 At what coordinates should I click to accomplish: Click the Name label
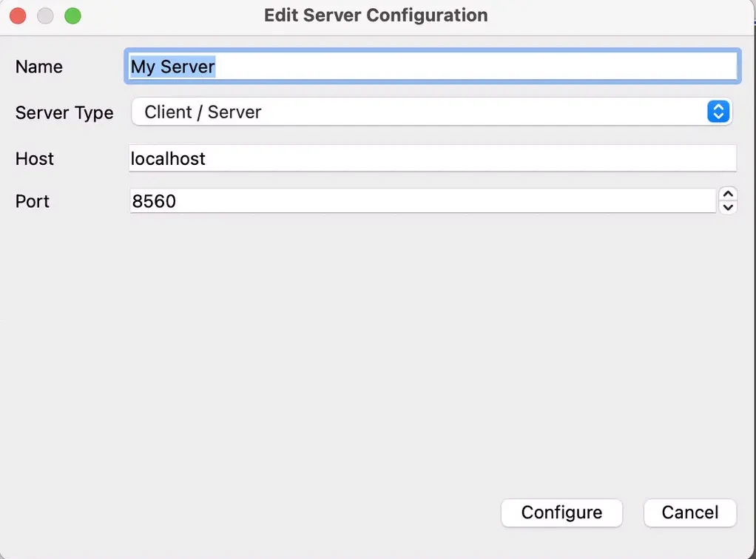tap(39, 67)
